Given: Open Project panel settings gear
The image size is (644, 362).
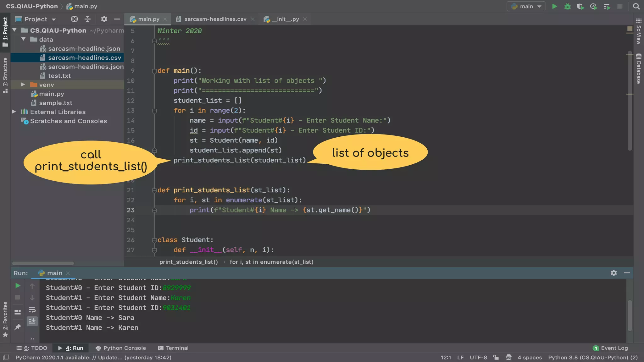Looking at the screenshot, I should [104, 19].
